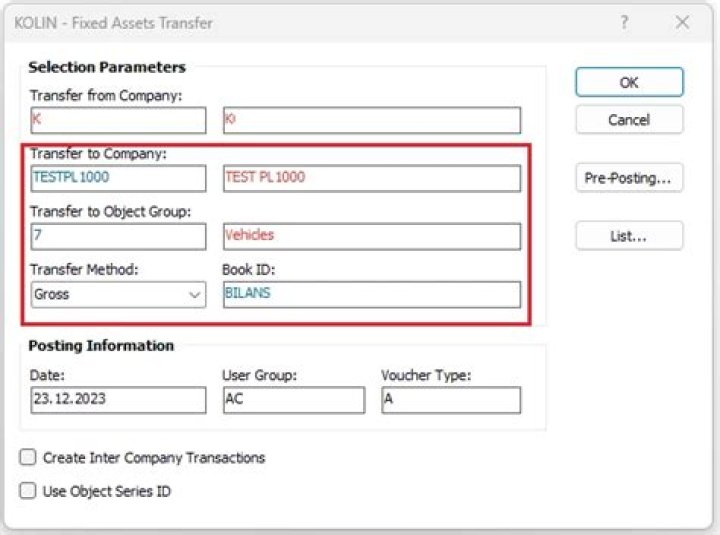720x535 pixels.
Task: Click the Transfer from Company code field
Action: (118, 120)
